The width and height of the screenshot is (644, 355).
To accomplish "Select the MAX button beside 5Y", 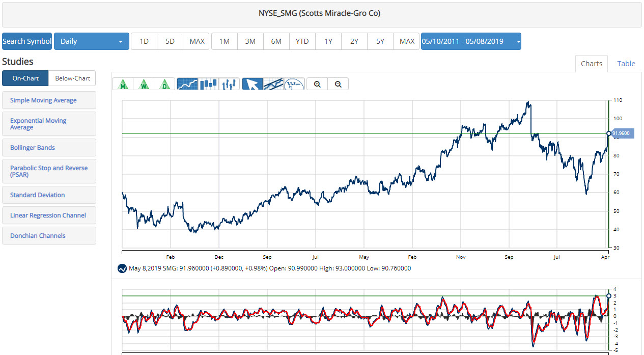I will pos(407,41).
